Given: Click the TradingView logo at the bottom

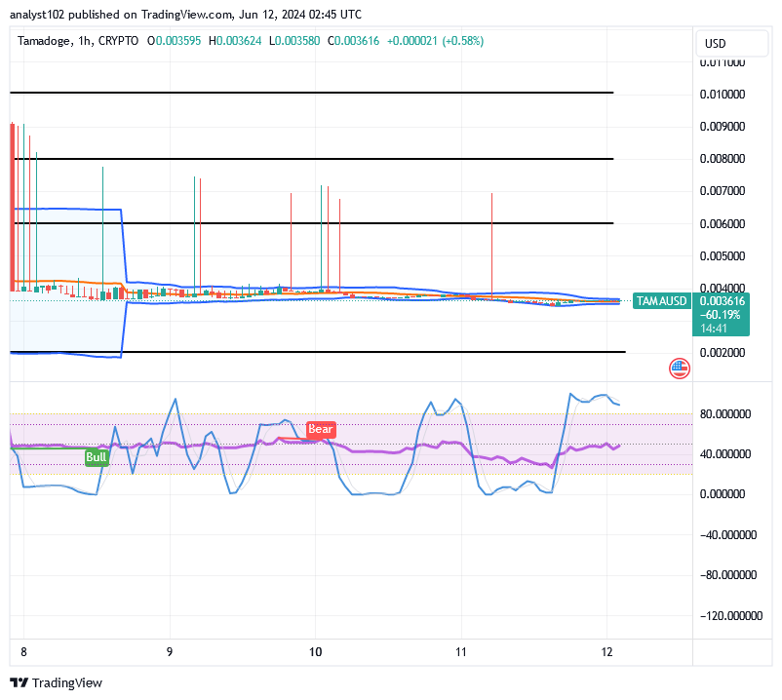Looking at the screenshot, I should (x=56, y=682).
